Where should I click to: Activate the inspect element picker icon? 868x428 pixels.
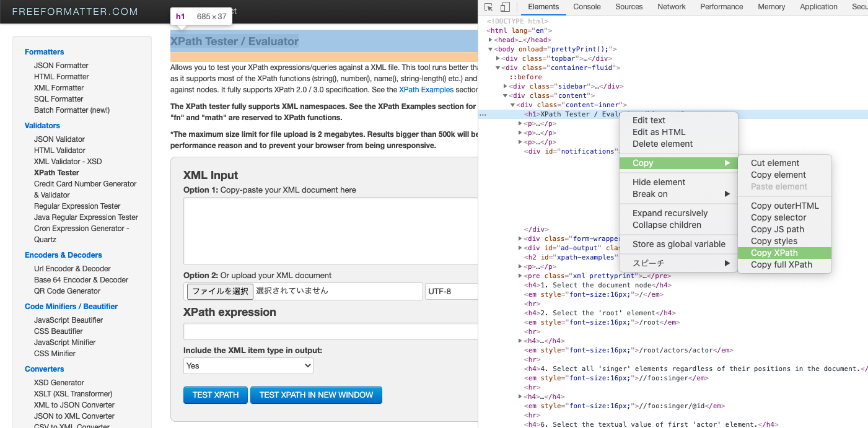point(489,7)
